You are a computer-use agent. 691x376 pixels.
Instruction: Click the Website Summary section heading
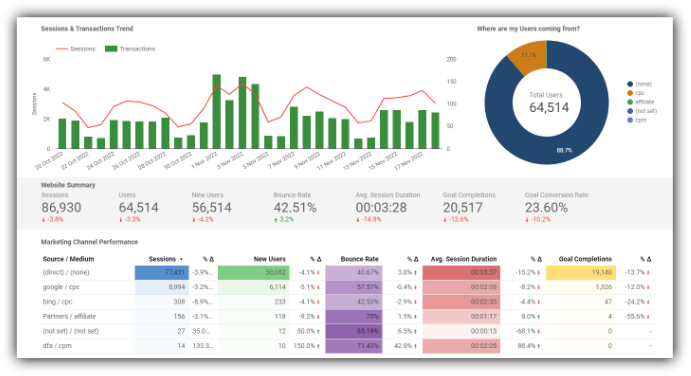coord(68,185)
